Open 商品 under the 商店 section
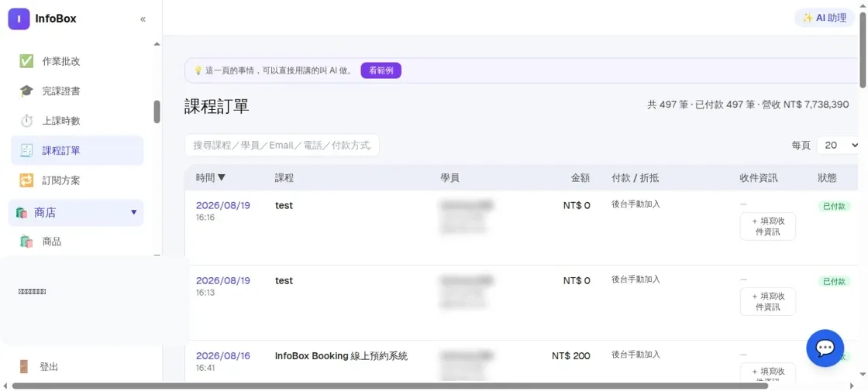Screen dimensions: 868x391 [77, 242]
